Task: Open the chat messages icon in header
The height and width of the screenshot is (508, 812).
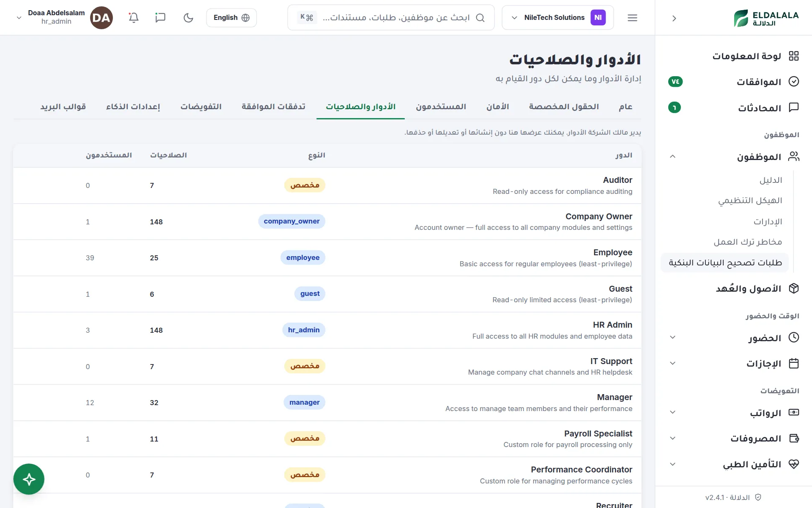Action: pyautogui.click(x=160, y=18)
